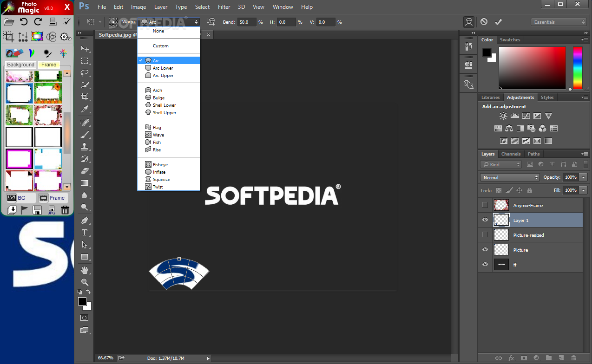Add Levels adjustment from Adjustments panel
The height and width of the screenshot is (364, 592).
tap(514, 116)
